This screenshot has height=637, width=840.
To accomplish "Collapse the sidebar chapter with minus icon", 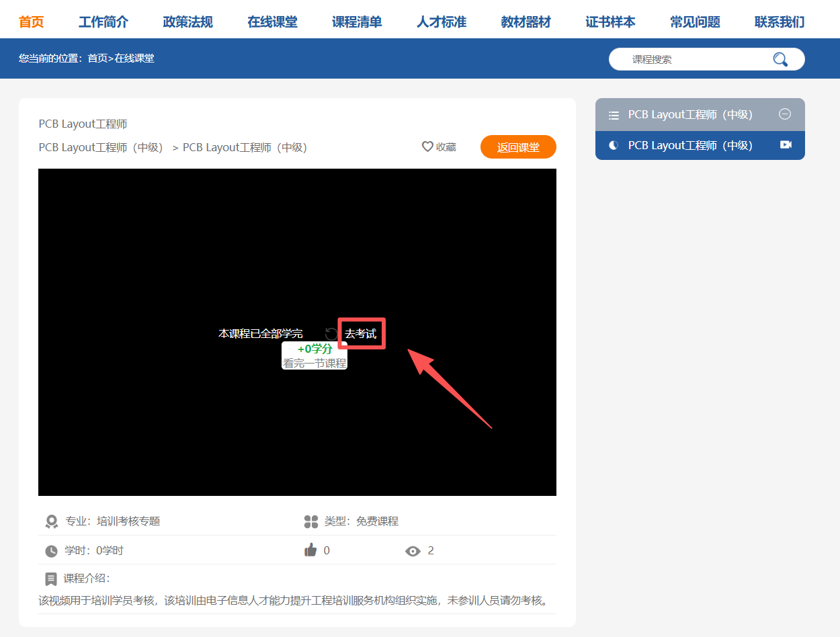I will coord(784,114).
